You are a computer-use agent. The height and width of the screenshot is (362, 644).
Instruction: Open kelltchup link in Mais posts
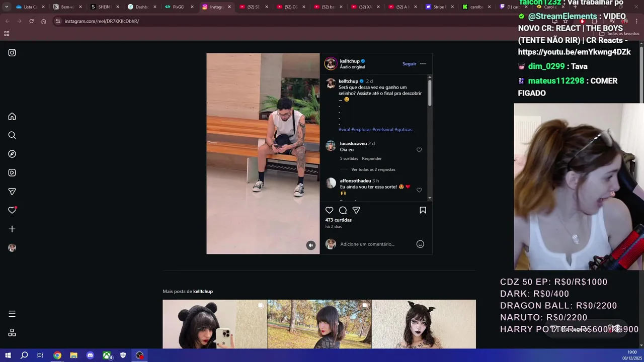click(203, 292)
